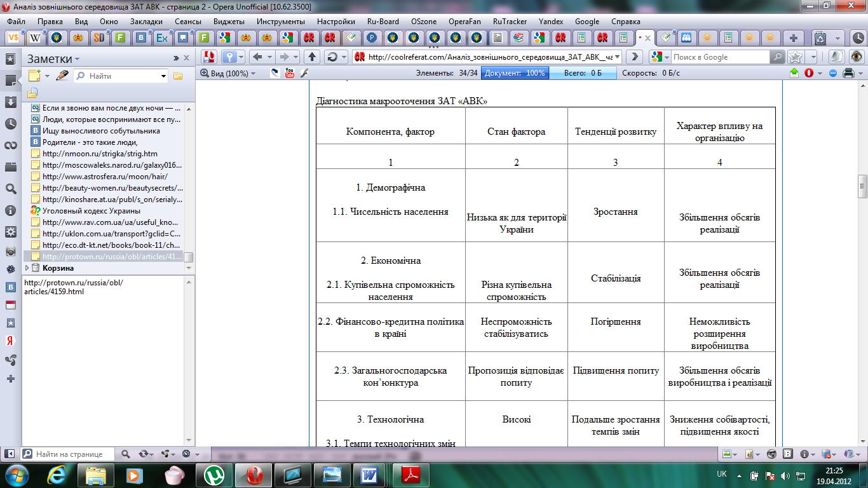The image size is (868, 488).
Task: Select note http://www.astrosfera.ru/moon/hair/
Action: (x=105, y=176)
